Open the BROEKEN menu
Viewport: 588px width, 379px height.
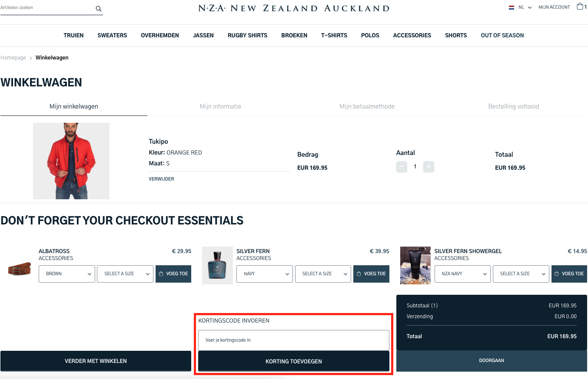[294, 36]
